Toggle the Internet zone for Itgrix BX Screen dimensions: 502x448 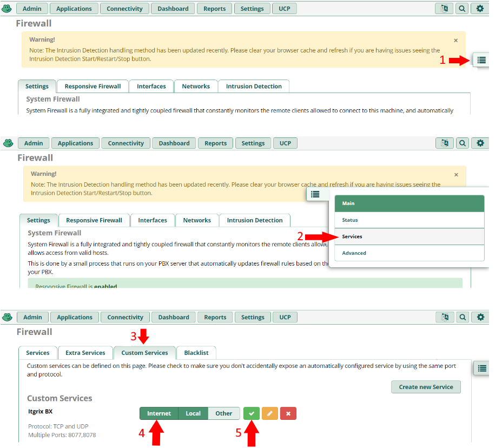159,413
